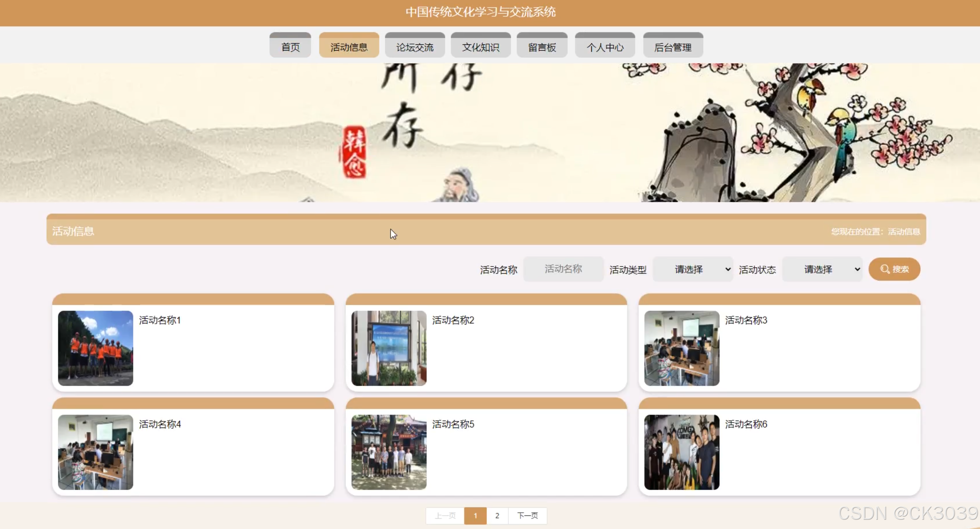This screenshot has height=529, width=980.
Task: Navigate to 个人中心
Action: pyautogui.click(x=605, y=47)
